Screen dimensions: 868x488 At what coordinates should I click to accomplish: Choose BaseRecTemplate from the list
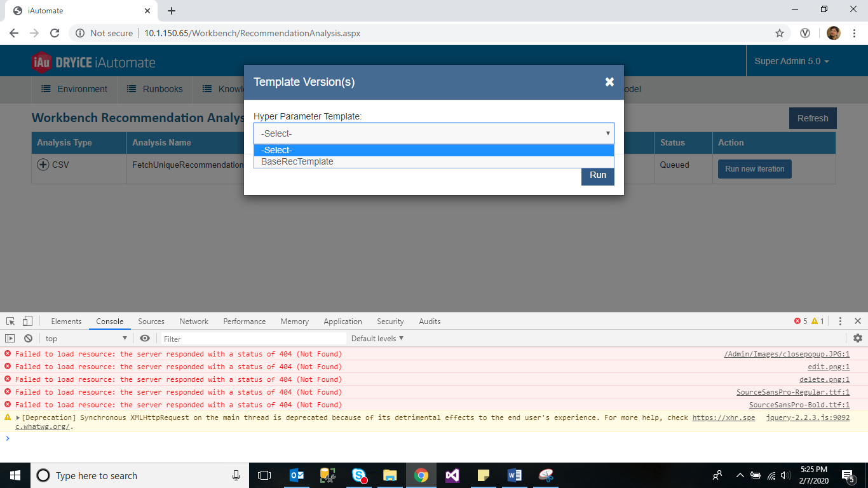pyautogui.click(x=434, y=161)
